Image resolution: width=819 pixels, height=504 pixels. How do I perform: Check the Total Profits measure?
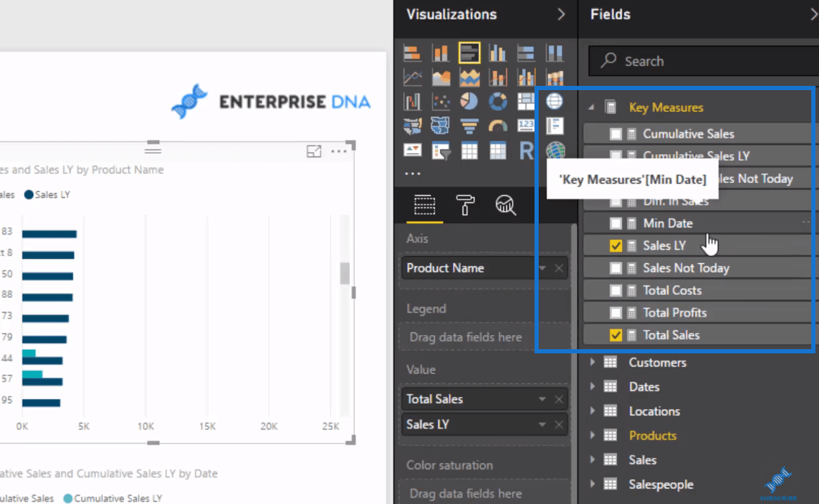(615, 313)
